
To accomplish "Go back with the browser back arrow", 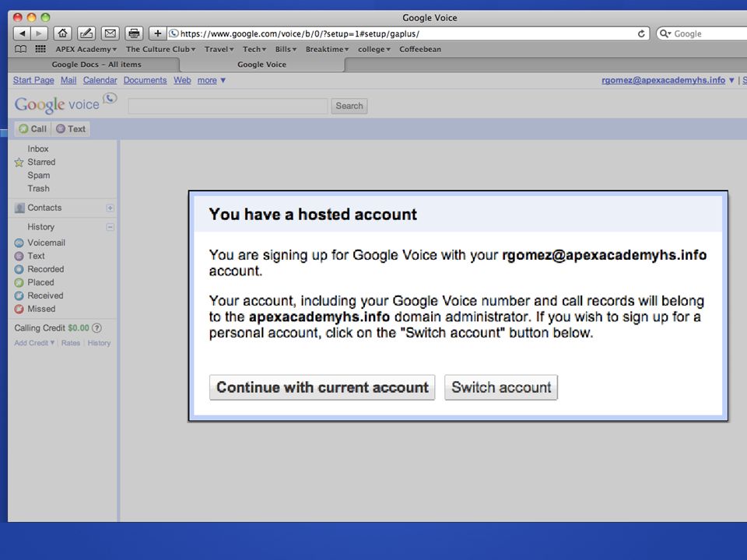I will click(x=22, y=33).
